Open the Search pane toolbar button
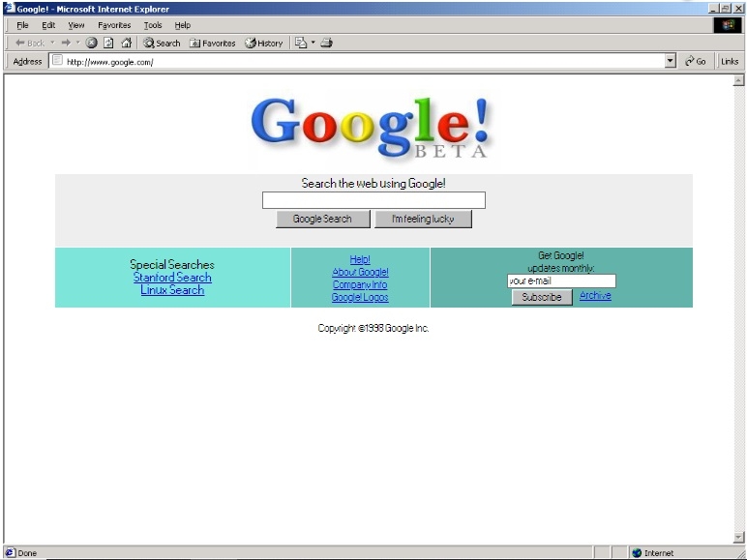 tap(162, 43)
